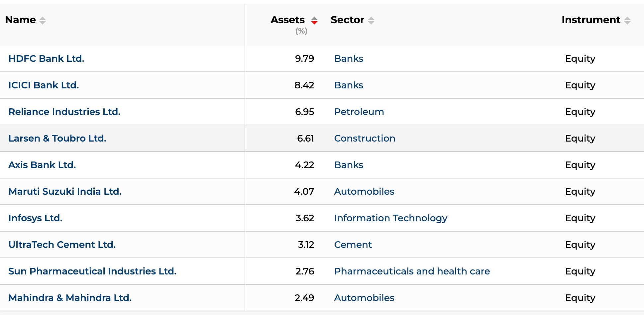The height and width of the screenshot is (315, 644).
Task: Click the upward sort triangle beside Name
Action: point(42,18)
